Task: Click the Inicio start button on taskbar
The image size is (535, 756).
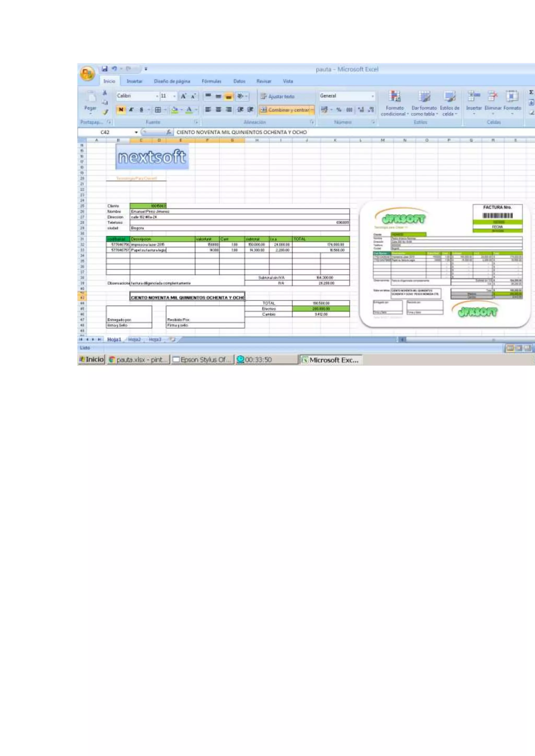Action: point(92,359)
